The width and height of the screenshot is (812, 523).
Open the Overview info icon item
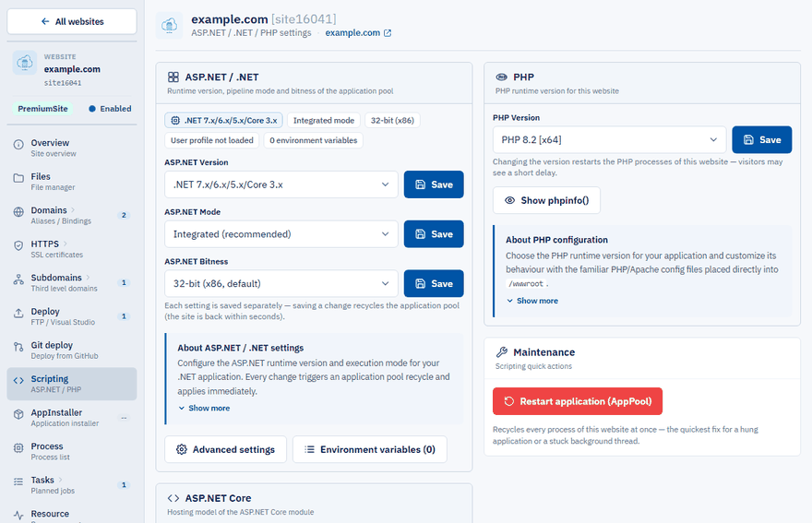pyautogui.click(x=18, y=145)
